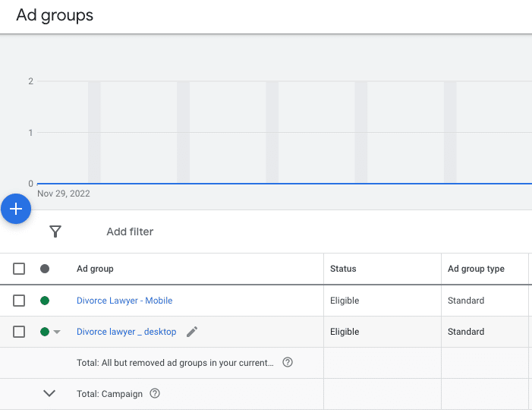Open the filter funnel icon

pyautogui.click(x=55, y=232)
